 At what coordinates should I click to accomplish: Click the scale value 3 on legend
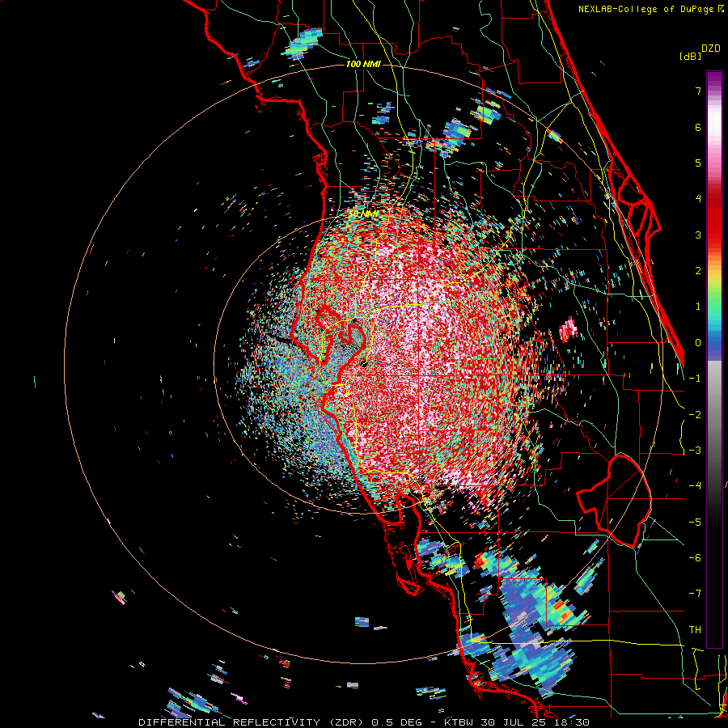tap(698, 235)
